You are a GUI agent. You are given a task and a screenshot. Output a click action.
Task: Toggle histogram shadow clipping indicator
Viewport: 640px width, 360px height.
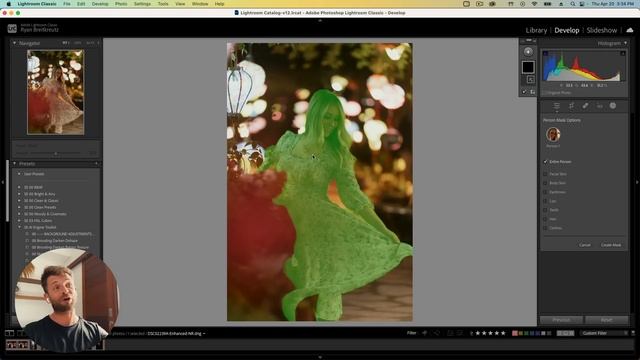pos(545,53)
